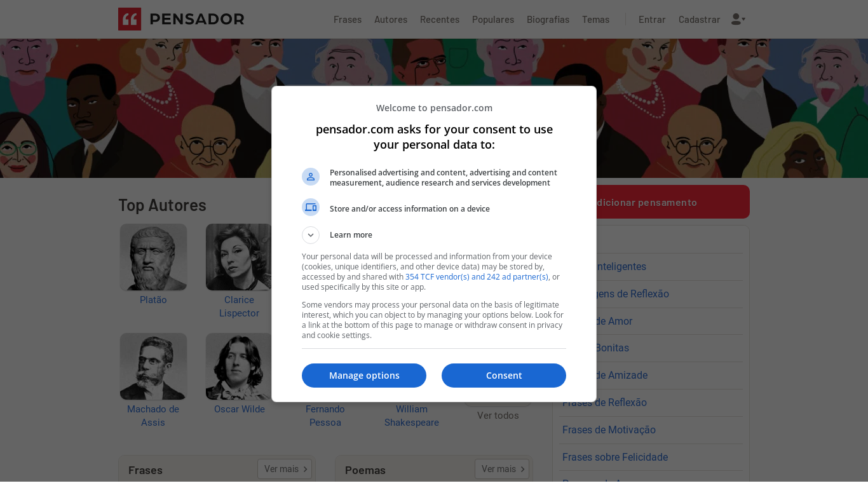Click the device storage icon

(311, 207)
